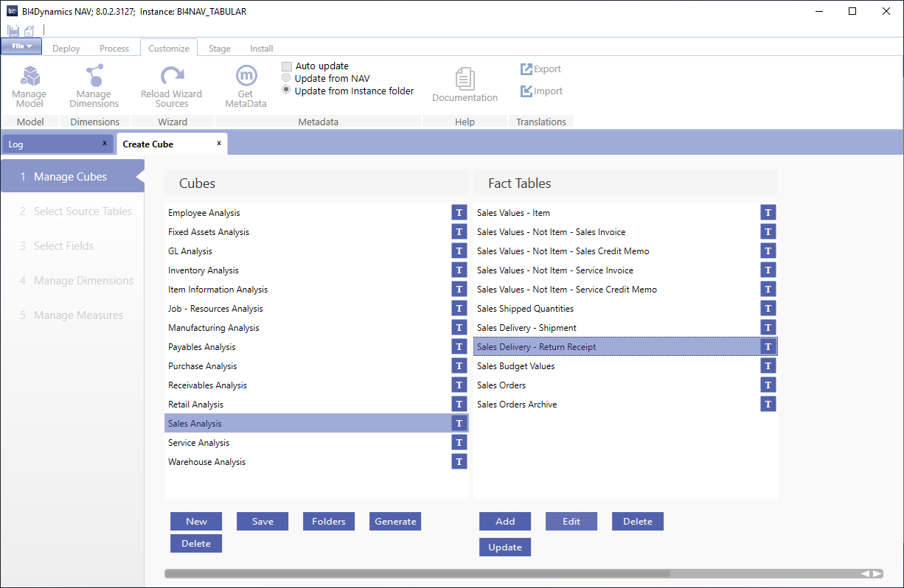The image size is (904, 588).
Task: Select the Job - Resources Analysis cube
Action: 316,309
